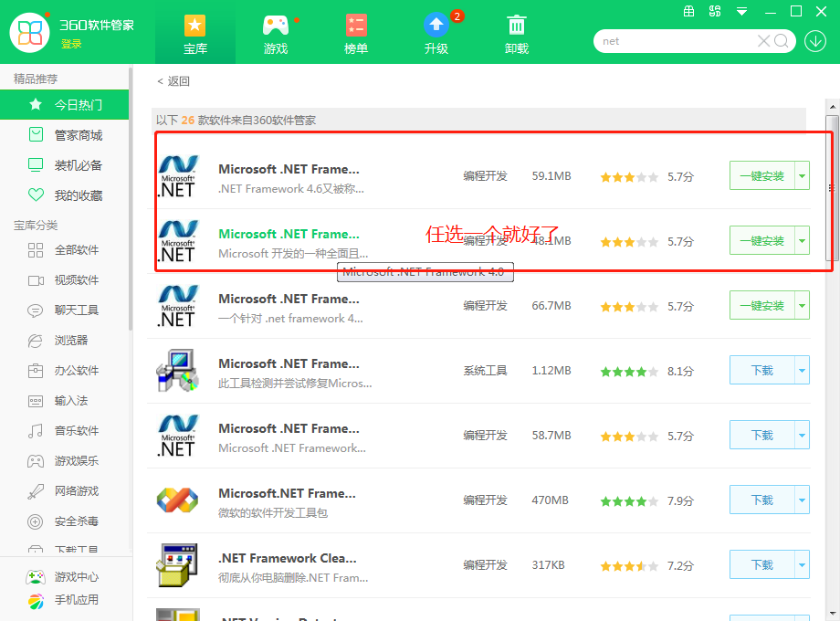Click the 360软件管家 logo icon
This screenshot has width=840, height=621.
pyautogui.click(x=29, y=33)
